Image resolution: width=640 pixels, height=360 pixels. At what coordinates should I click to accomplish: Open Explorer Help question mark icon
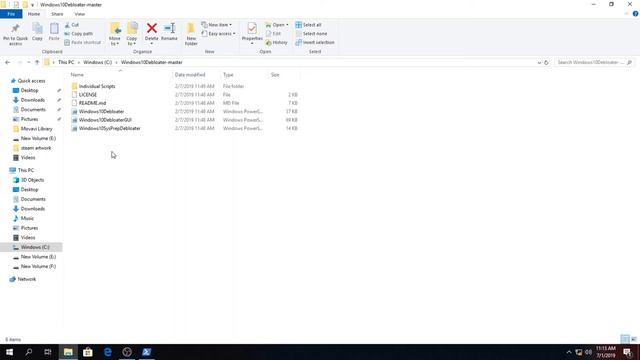(635, 14)
